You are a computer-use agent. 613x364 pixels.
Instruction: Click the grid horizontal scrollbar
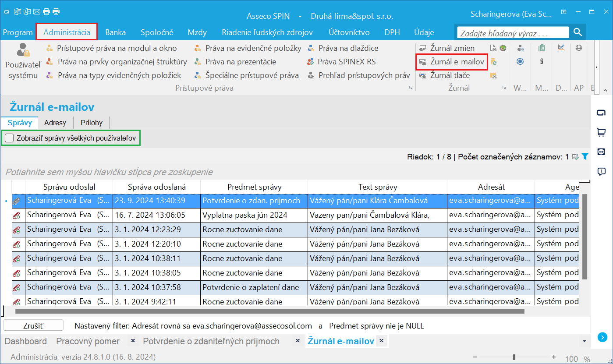(x=269, y=311)
